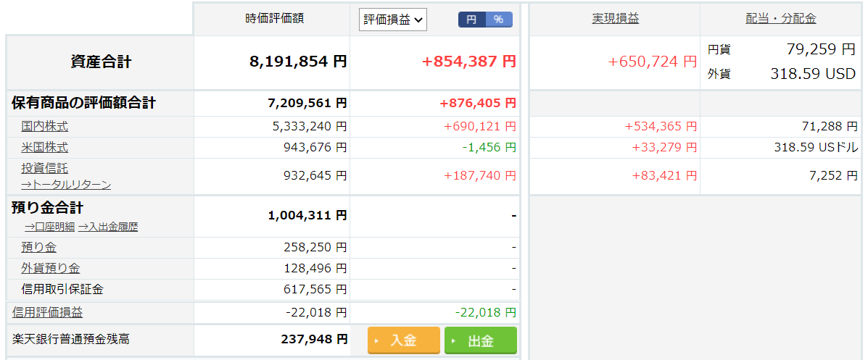The width and height of the screenshot is (868, 360).
Task: Select margin collateral 617,565 円
Action: (x=315, y=289)
